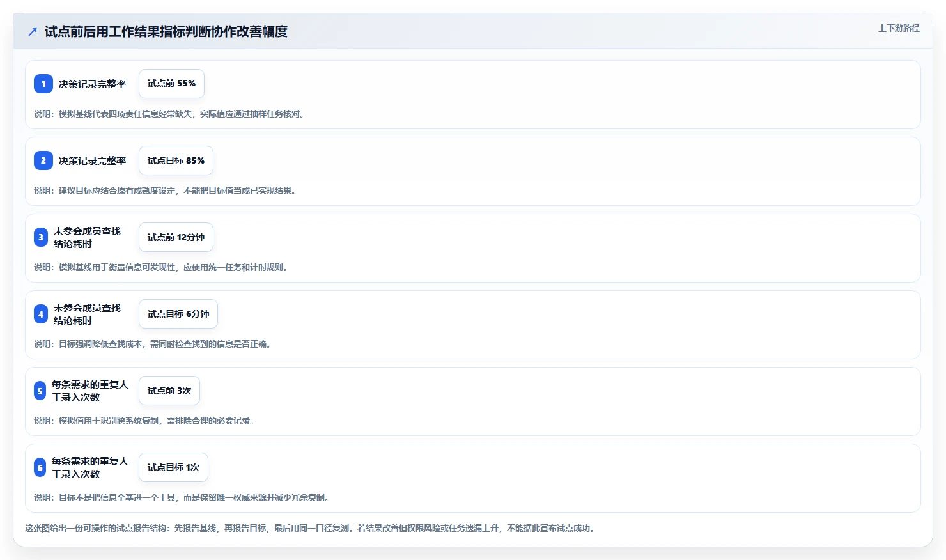
Task: Select the number 4 badge
Action: pyautogui.click(x=41, y=314)
